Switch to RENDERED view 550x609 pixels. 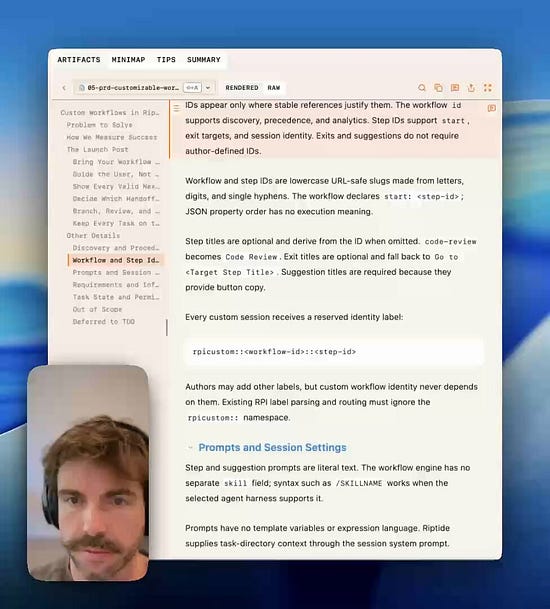tap(242, 88)
